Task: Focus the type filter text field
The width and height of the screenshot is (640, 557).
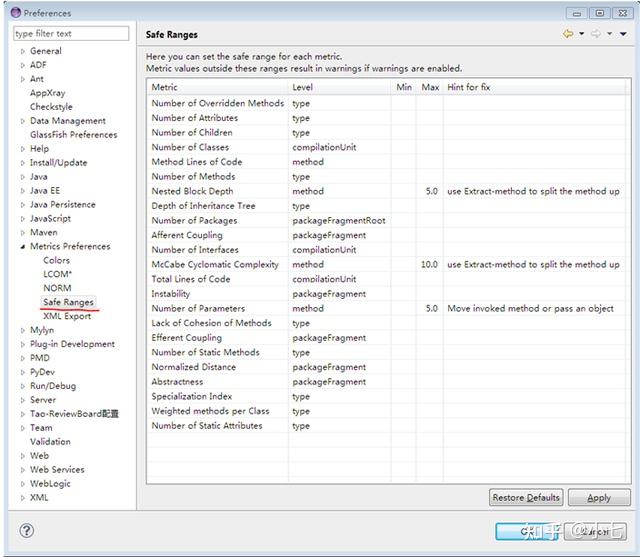Action: point(71,33)
